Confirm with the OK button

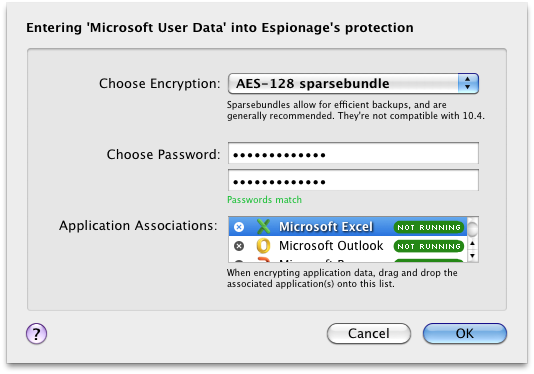(x=465, y=333)
